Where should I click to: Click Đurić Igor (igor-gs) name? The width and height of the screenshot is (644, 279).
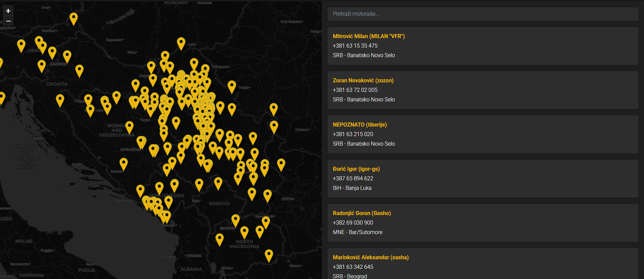(x=356, y=169)
